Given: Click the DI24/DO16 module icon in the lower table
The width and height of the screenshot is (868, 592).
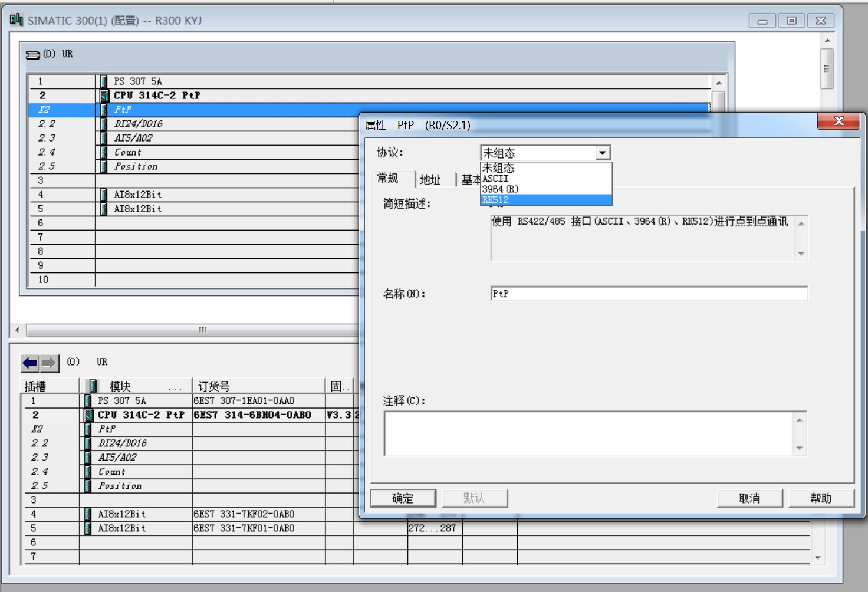Looking at the screenshot, I should tap(88, 443).
